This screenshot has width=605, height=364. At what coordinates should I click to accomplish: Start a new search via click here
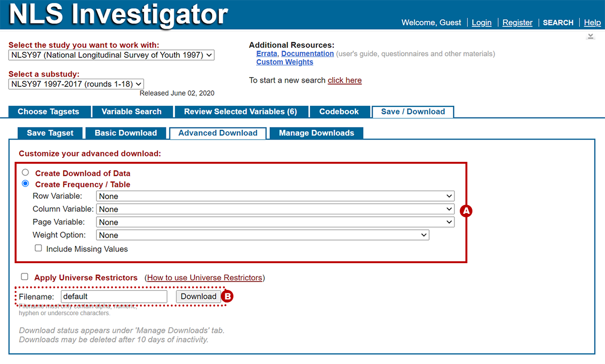point(345,80)
